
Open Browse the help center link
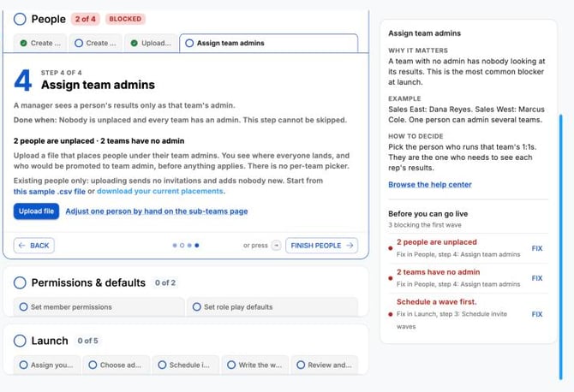(430, 185)
